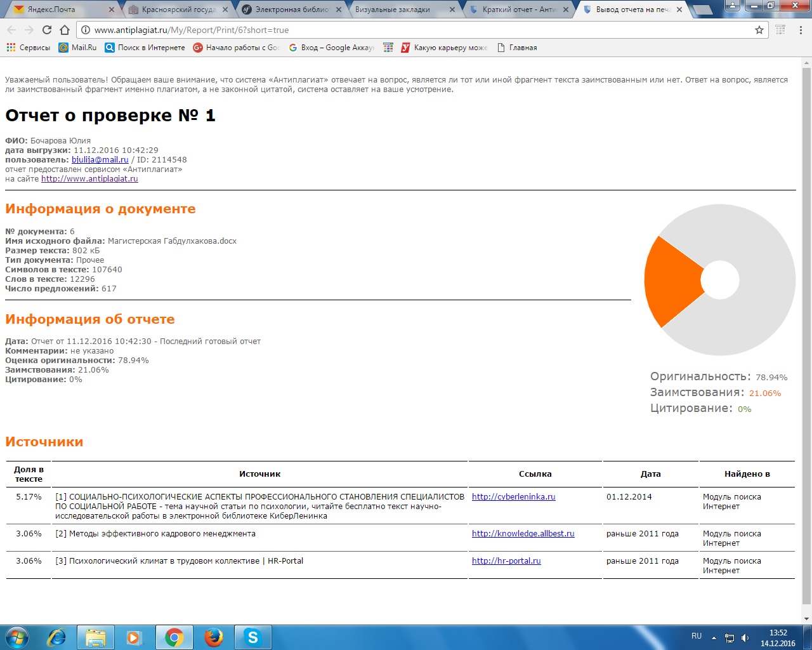
Task: Reload the page with the refresh icon
Action: (47, 30)
